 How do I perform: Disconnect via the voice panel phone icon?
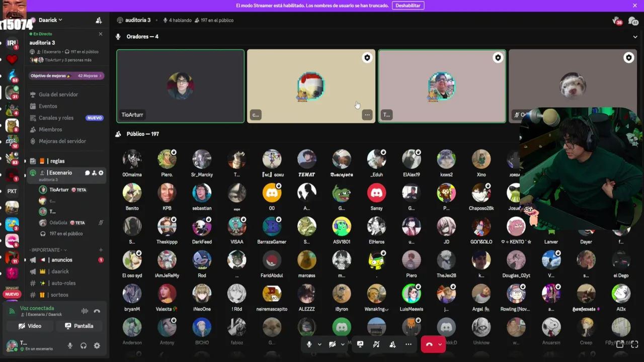coord(97,311)
